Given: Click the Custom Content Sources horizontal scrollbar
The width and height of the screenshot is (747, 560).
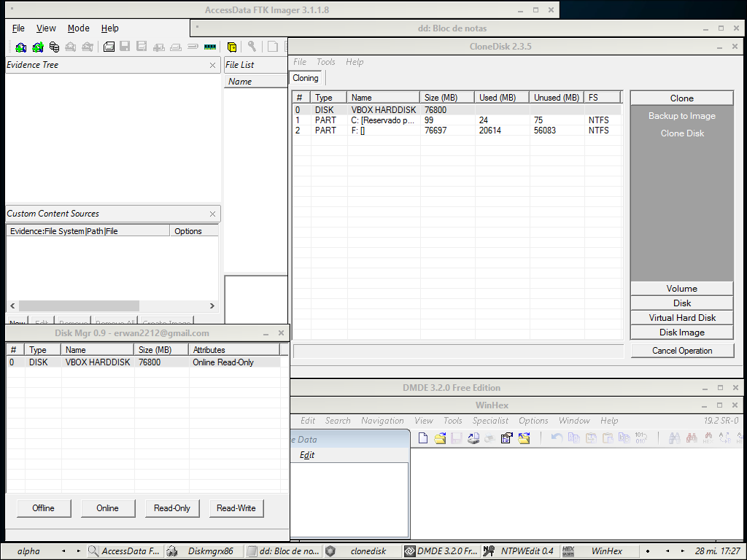Looking at the screenshot, I should pos(79,306).
